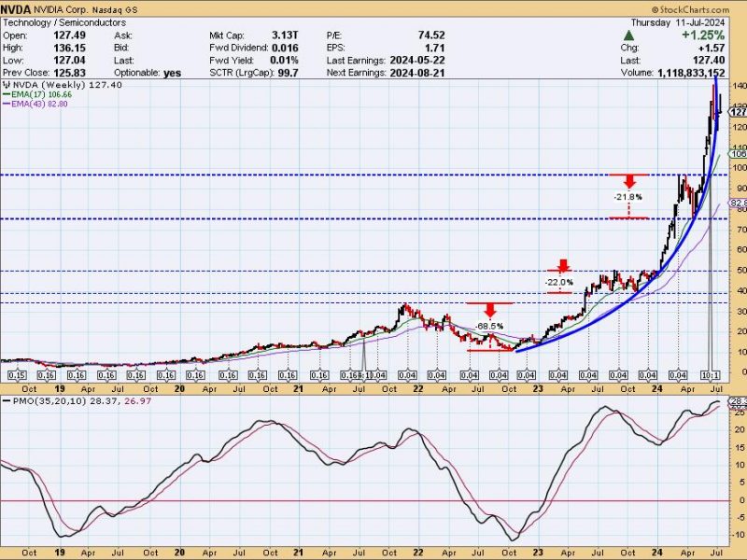Viewport: 747px width, 560px height.
Task: Click the date Thursday 11-Jul-2024
Action: (678, 22)
